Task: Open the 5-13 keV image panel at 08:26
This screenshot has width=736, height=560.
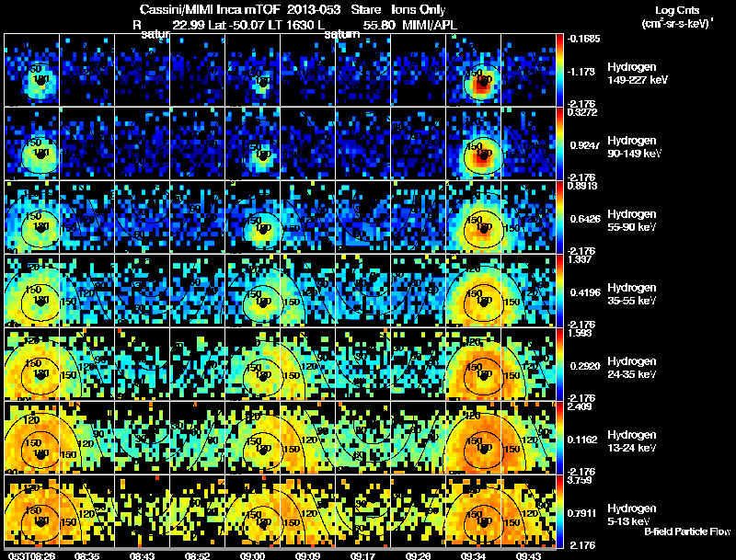Action: pyautogui.click(x=31, y=511)
